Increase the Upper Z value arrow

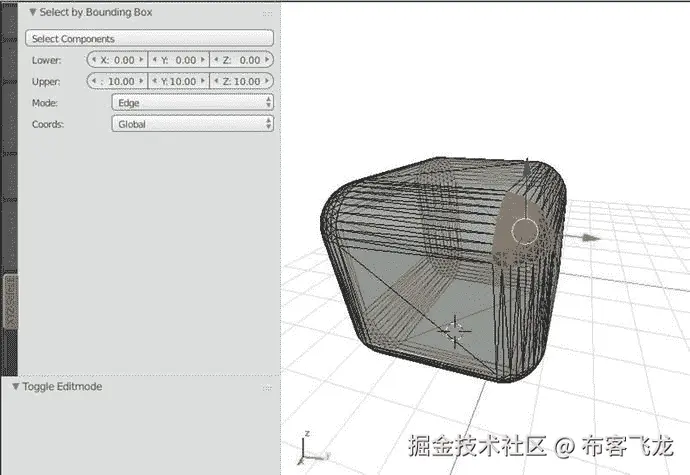(267, 81)
